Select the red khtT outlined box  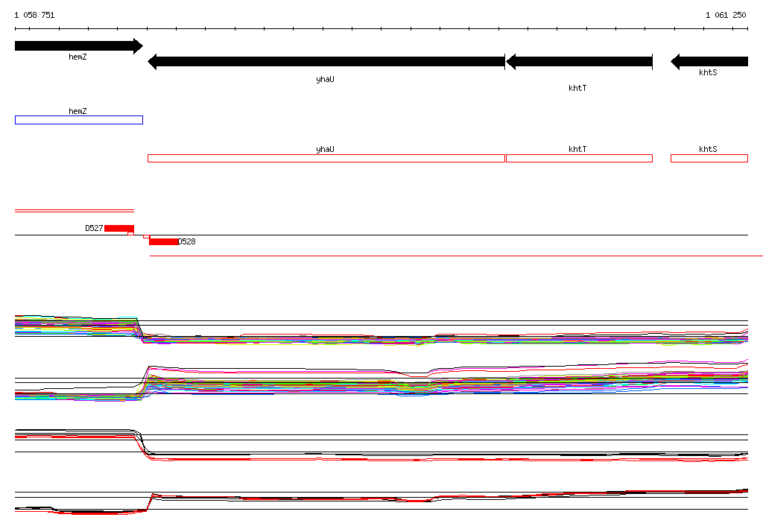click(x=579, y=158)
